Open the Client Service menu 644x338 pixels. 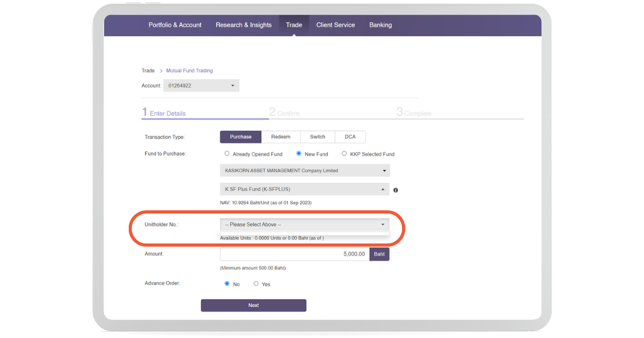click(335, 25)
